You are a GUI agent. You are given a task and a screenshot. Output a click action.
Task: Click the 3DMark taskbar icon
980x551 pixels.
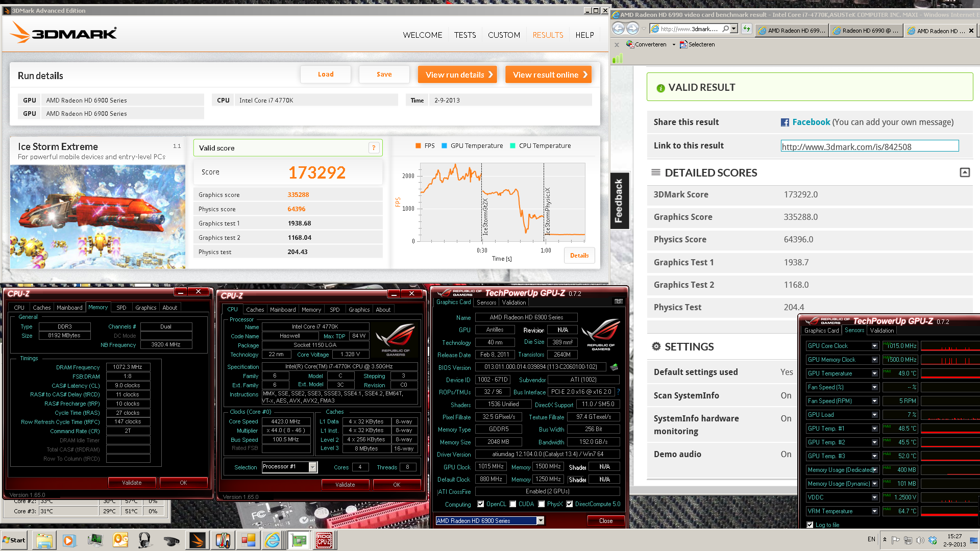(197, 540)
